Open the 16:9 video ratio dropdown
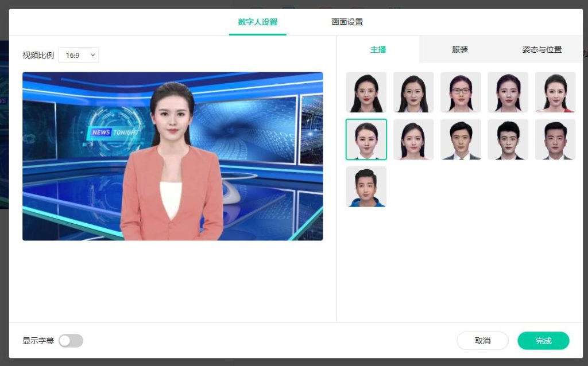The height and width of the screenshot is (366, 588). coord(79,55)
